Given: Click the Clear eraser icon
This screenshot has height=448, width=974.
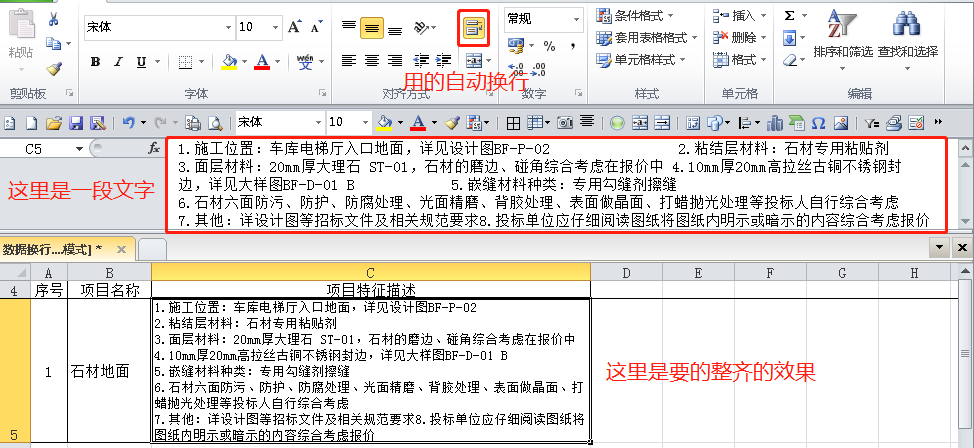Looking at the screenshot, I should [x=790, y=61].
